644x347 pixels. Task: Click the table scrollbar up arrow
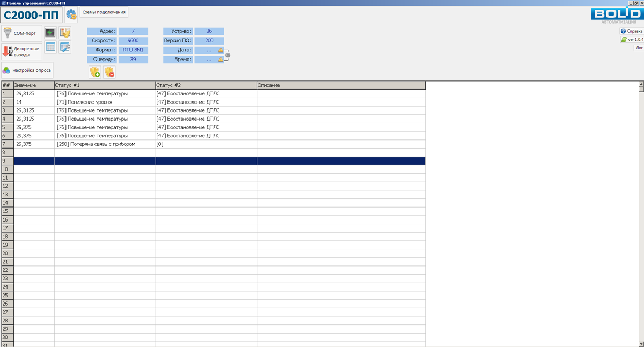(641, 84)
